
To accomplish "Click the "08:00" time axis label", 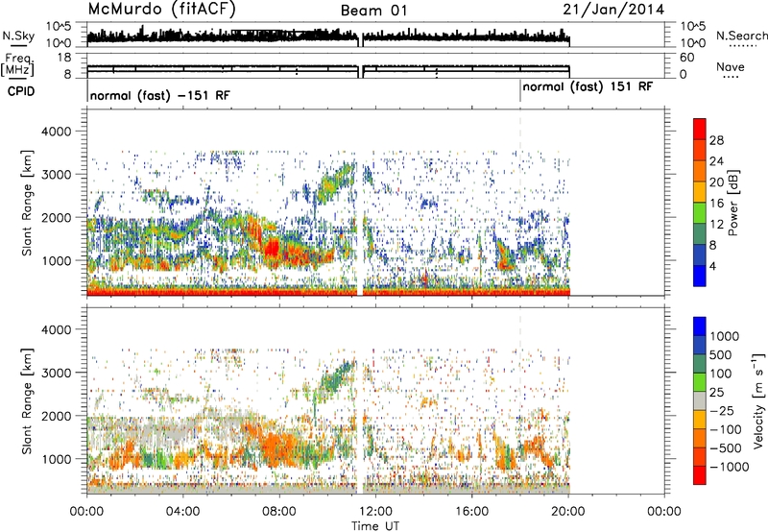I will pos(278,511).
